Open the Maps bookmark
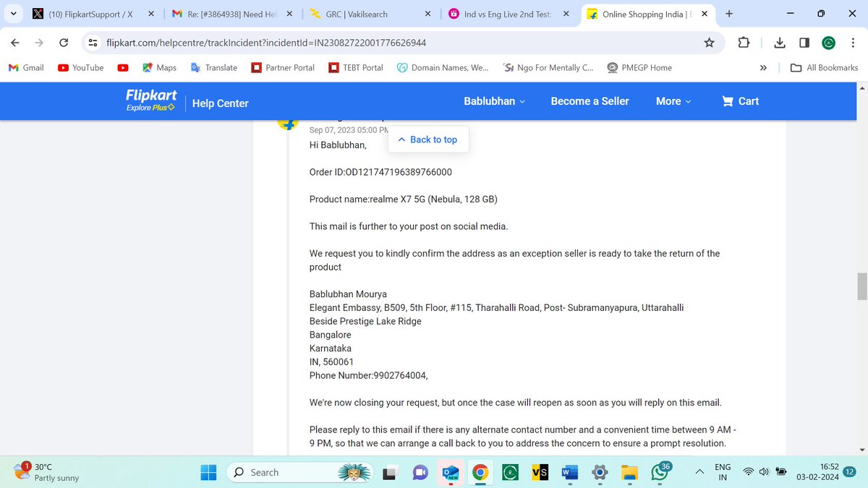The height and width of the screenshot is (488, 868). pos(159,67)
